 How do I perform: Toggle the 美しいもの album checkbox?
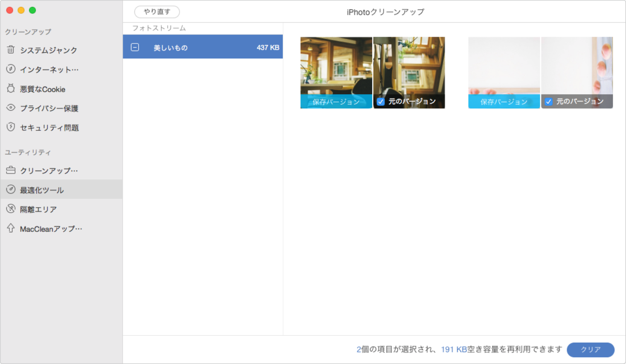click(x=135, y=47)
